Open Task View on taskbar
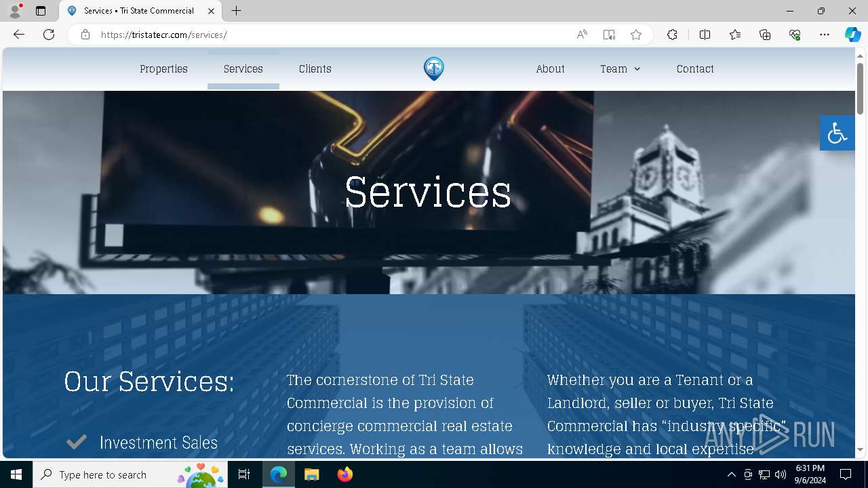 [x=244, y=474]
